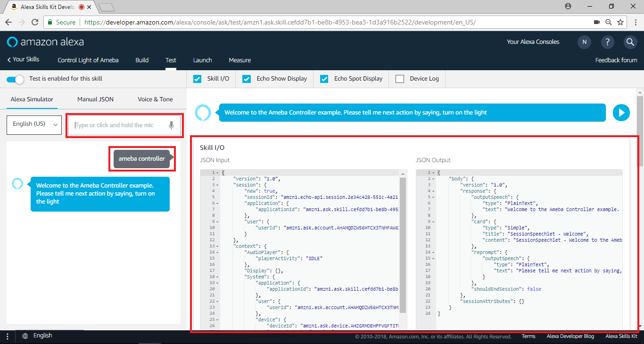This screenshot has height=344, width=644.
Task: Open the user profile N avatar
Action: coord(584,42)
